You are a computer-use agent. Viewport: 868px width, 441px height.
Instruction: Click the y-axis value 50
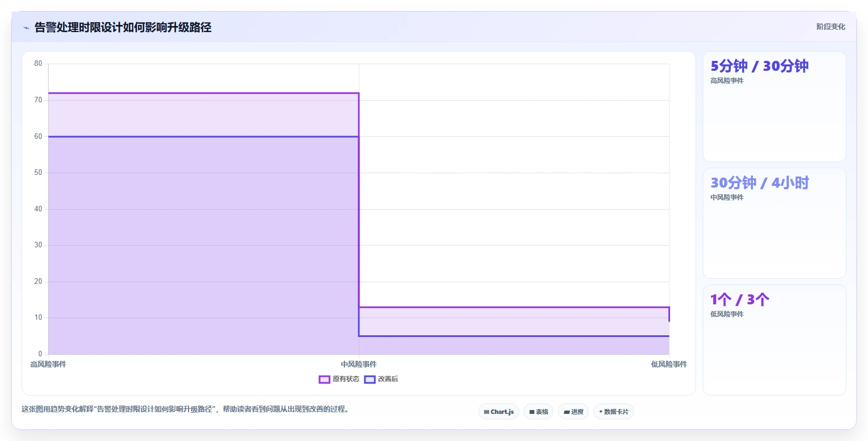click(x=38, y=173)
